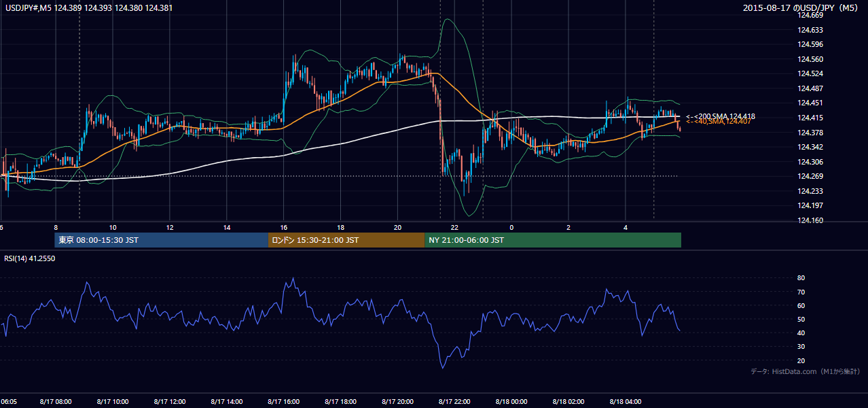Click the 8/18 04:00 time axis label
This screenshot has height=408, width=868.
point(626,401)
